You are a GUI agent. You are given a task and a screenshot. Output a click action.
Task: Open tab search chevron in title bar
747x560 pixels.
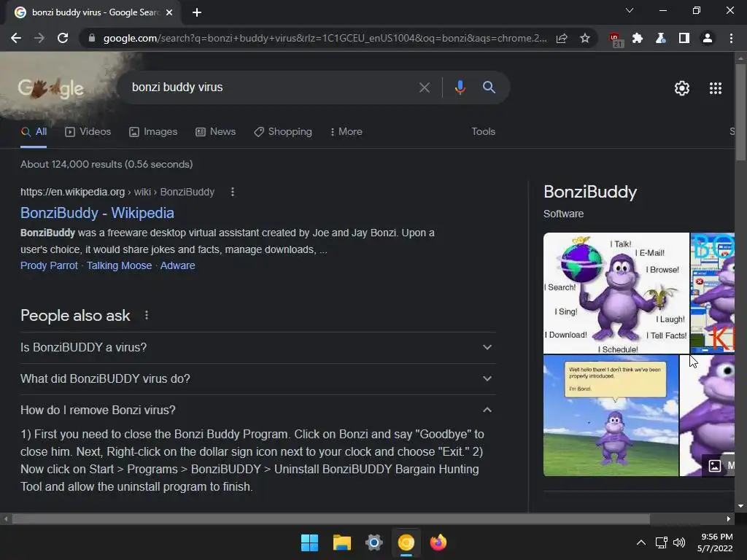click(630, 10)
